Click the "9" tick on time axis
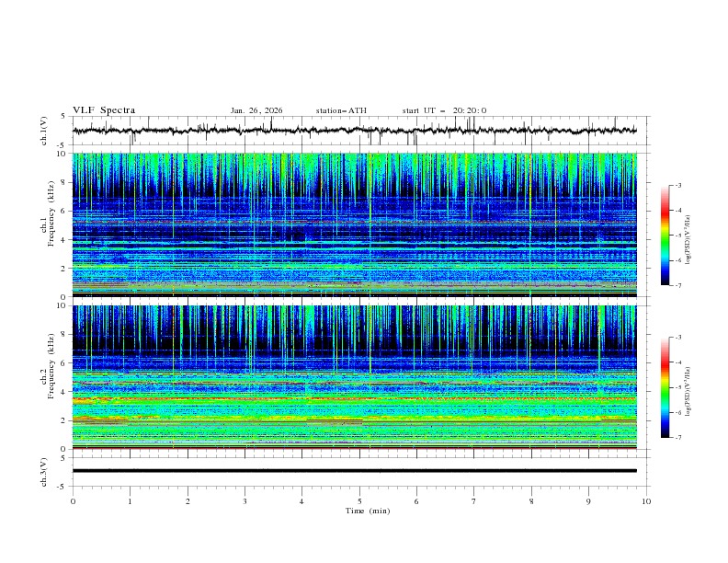 pyautogui.click(x=588, y=501)
